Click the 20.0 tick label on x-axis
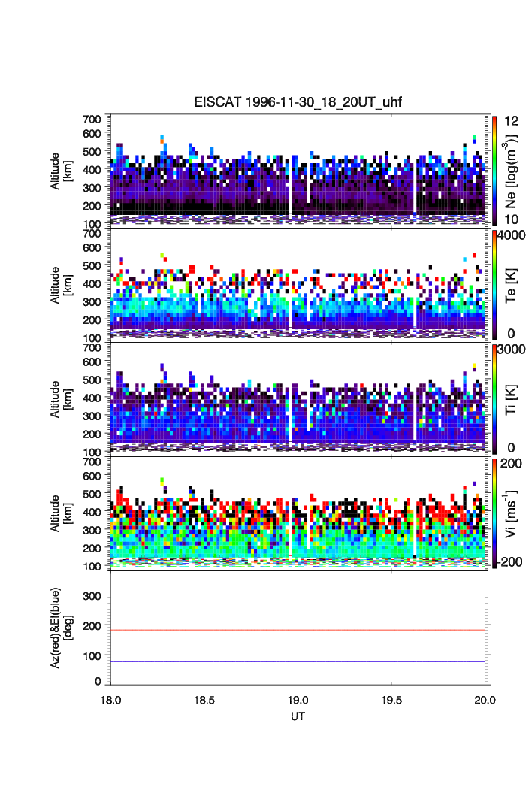Screen dimensions: 532x799 click(485, 700)
